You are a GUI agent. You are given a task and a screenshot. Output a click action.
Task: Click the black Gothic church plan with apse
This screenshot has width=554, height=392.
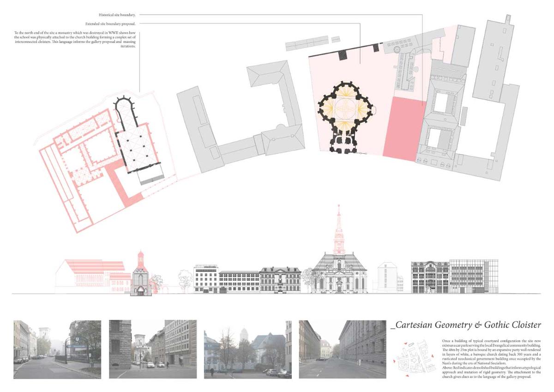(136, 139)
